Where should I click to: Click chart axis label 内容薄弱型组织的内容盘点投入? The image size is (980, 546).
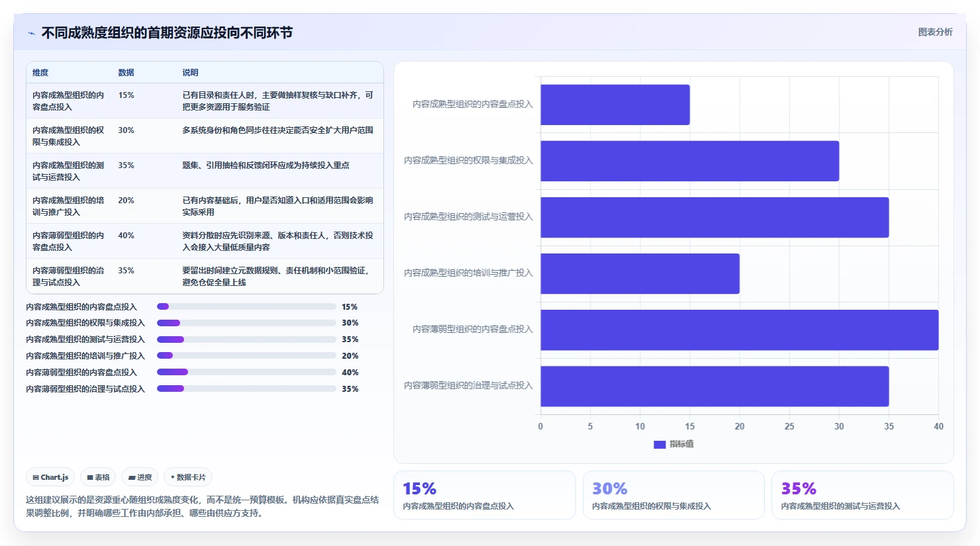click(473, 329)
